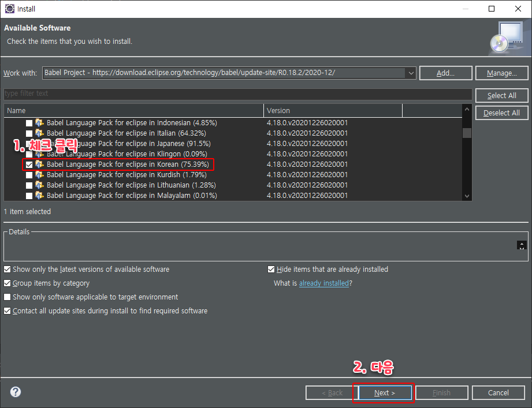Click the Korean row version cell
Viewport: 532px width, 408px height.
(307, 164)
